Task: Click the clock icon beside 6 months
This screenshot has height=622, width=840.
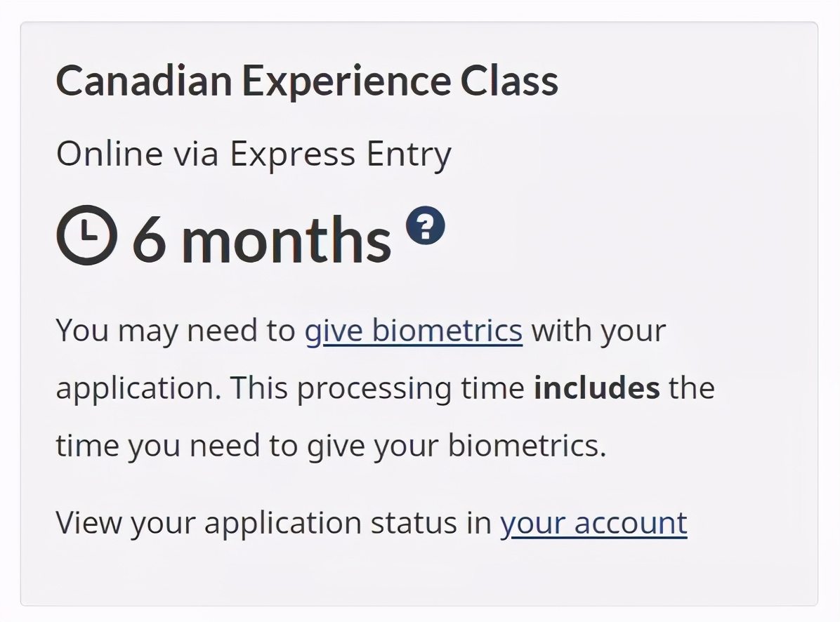Action: (x=87, y=235)
